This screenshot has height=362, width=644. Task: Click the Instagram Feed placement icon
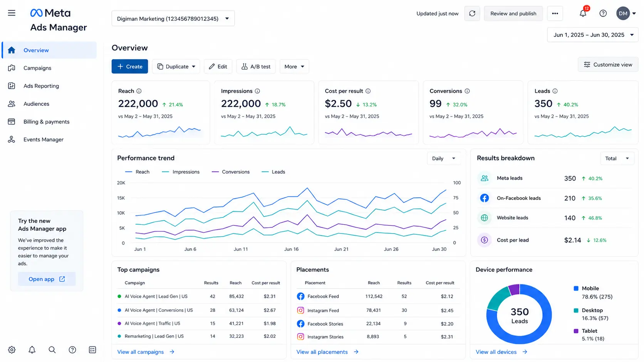click(301, 310)
